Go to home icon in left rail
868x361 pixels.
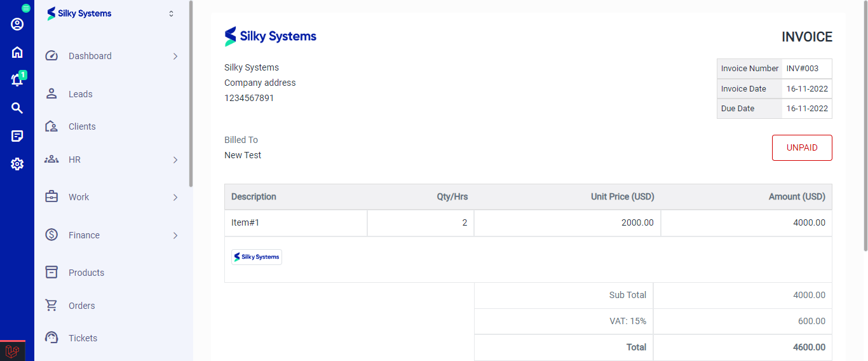[x=17, y=52]
